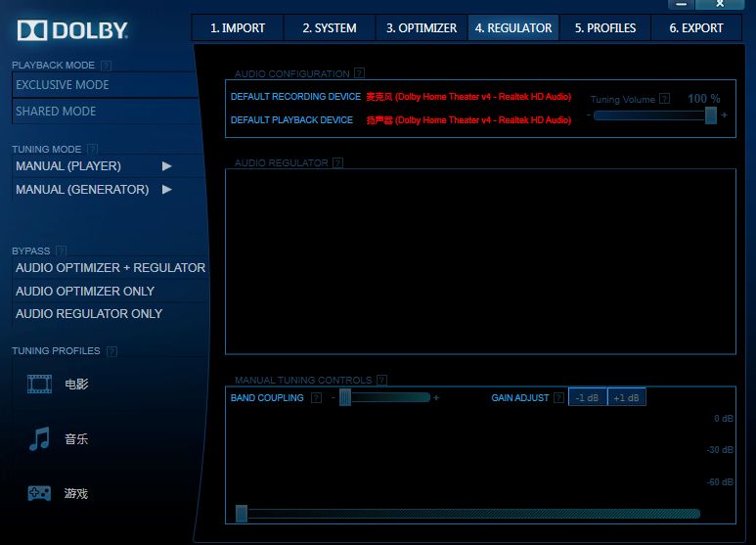
Task: Switch to the 6. Export tab
Action: (x=696, y=28)
